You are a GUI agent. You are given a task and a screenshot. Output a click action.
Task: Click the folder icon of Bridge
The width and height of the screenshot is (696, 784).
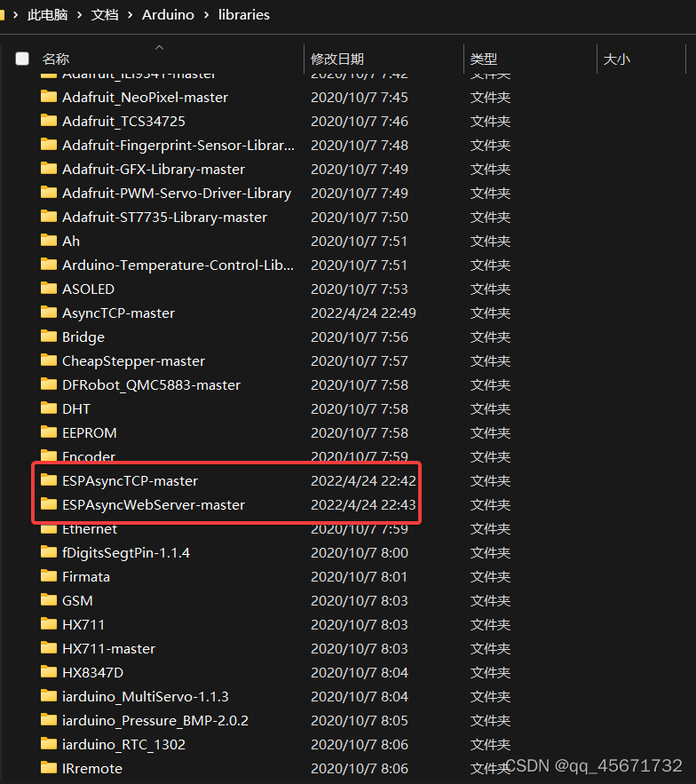49,337
